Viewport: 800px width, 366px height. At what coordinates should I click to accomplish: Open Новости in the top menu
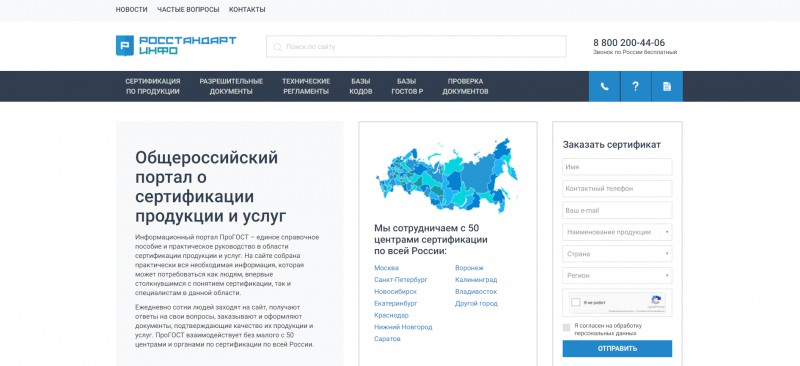(132, 10)
